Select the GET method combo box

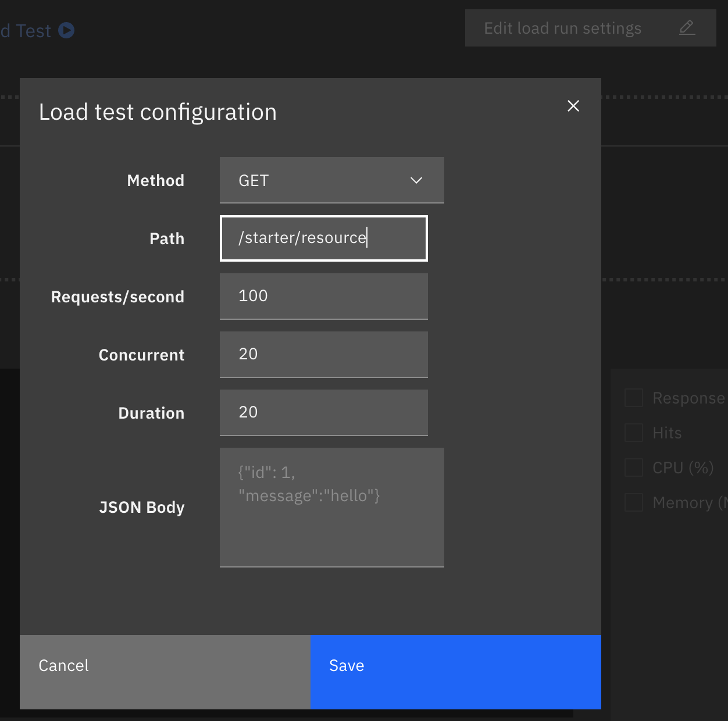pyautogui.click(x=332, y=180)
